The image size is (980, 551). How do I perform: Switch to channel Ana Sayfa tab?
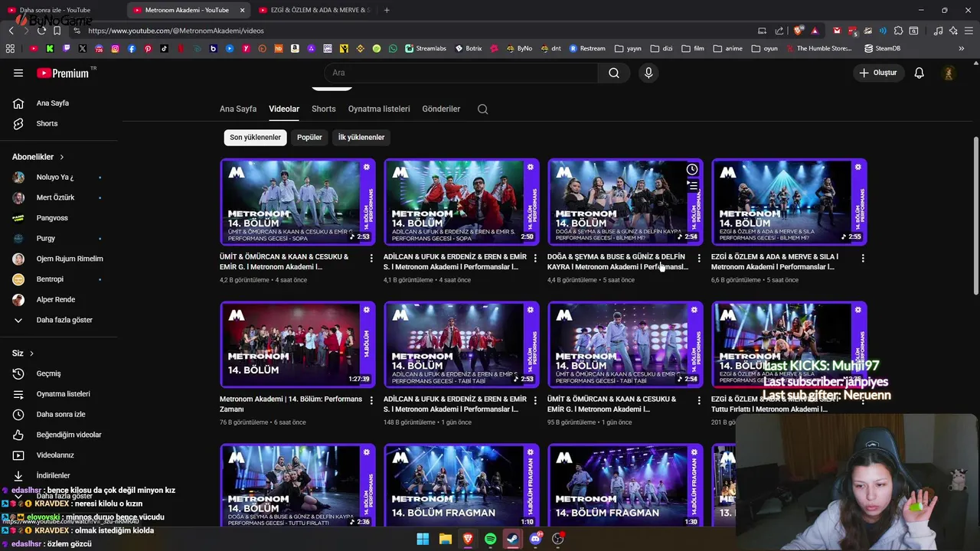tap(238, 109)
